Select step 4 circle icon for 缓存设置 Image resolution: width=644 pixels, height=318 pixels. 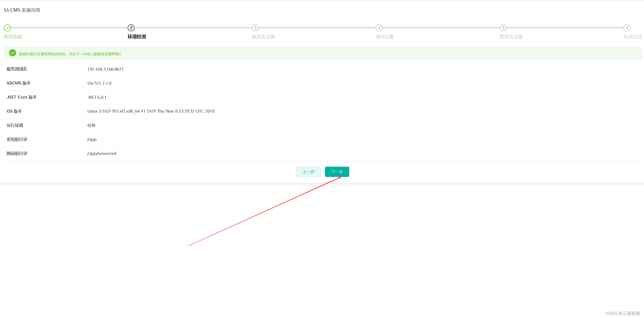(379, 28)
